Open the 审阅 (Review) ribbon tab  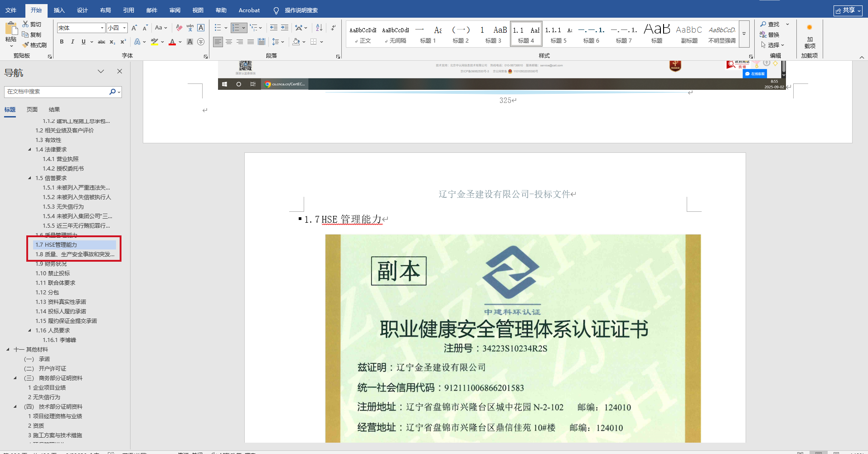pos(175,10)
